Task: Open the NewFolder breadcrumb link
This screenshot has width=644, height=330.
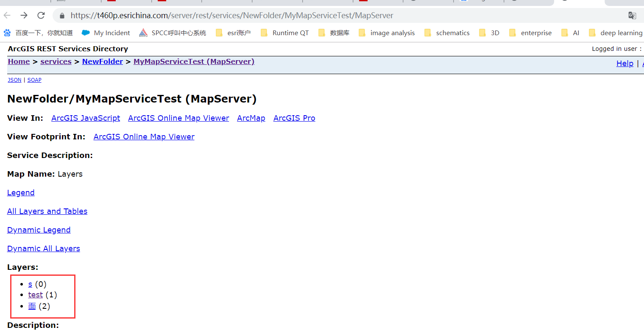Action: tap(103, 61)
